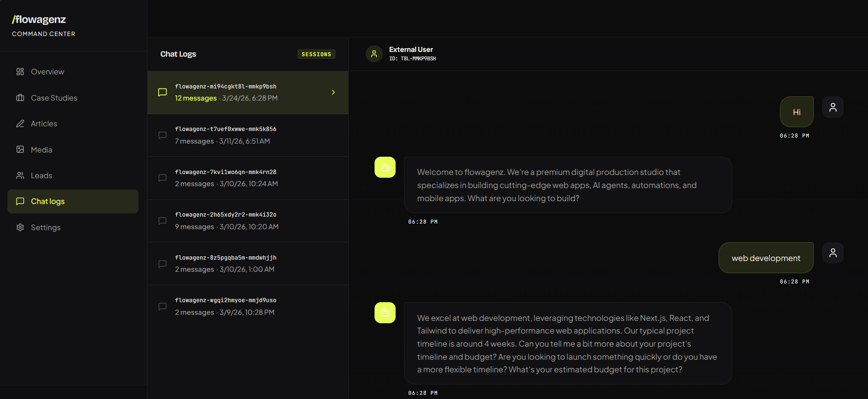Open session flowagenz-t7uef0xwwe-mmk5k856

(x=248, y=135)
